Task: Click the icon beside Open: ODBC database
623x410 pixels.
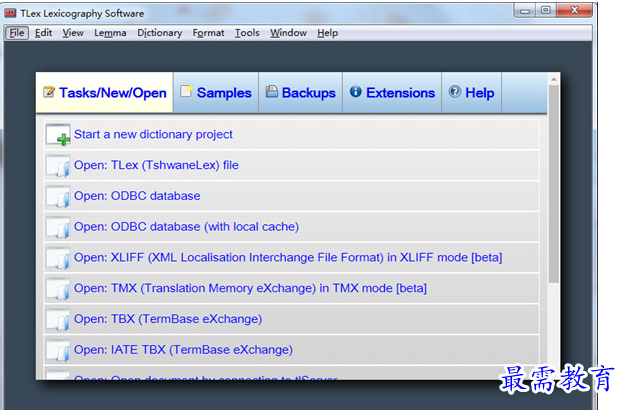Action: pyautogui.click(x=58, y=196)
